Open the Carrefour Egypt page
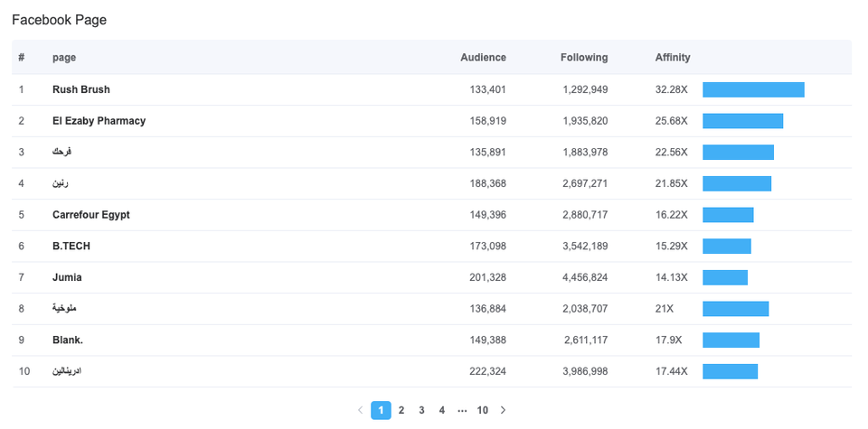This screenshot has width=868, height=429. 91,215
